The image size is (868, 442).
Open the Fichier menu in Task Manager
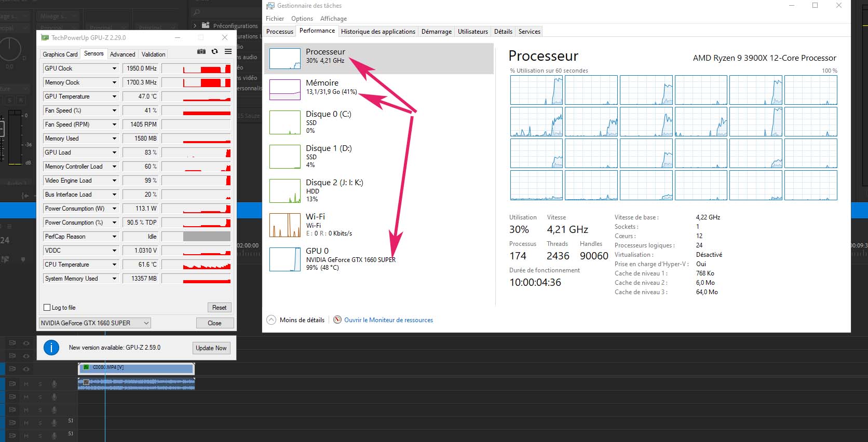coord(275,19)
